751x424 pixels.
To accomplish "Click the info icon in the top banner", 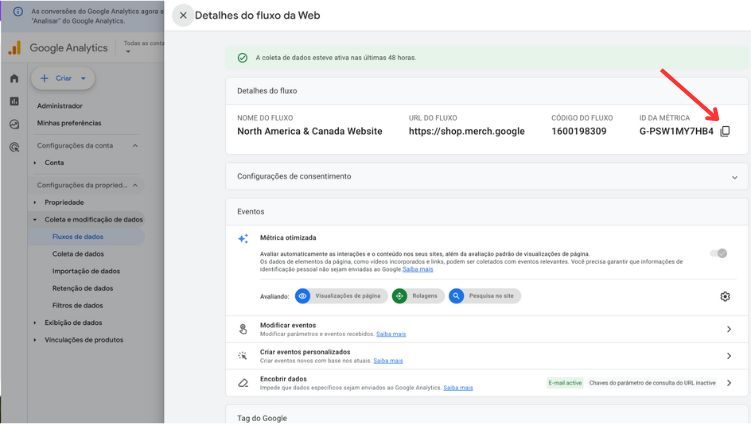I will (x=18, y=11).
